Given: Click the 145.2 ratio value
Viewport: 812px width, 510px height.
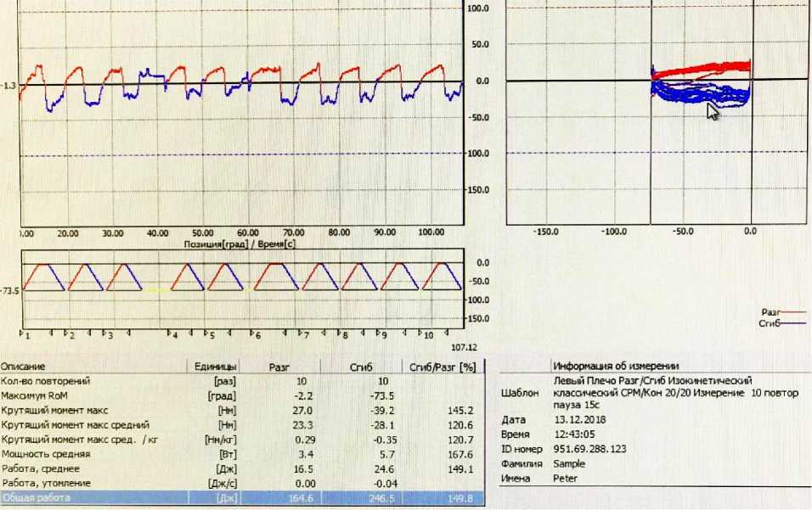Looking at the screenshot, I should point(460,411).
